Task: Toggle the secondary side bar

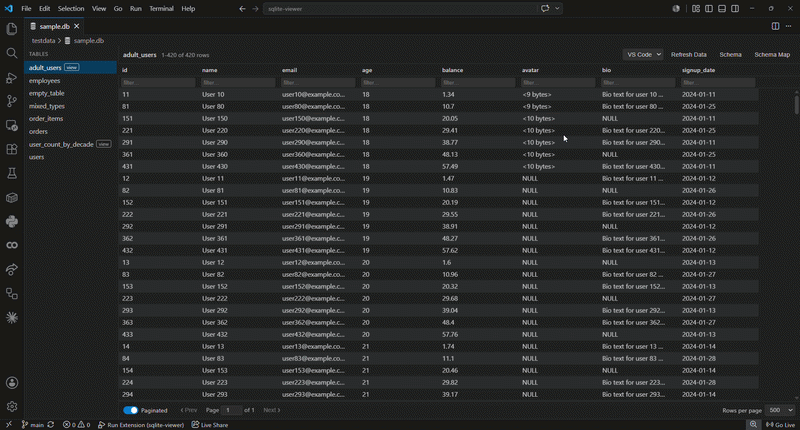Action: point(735,9)
